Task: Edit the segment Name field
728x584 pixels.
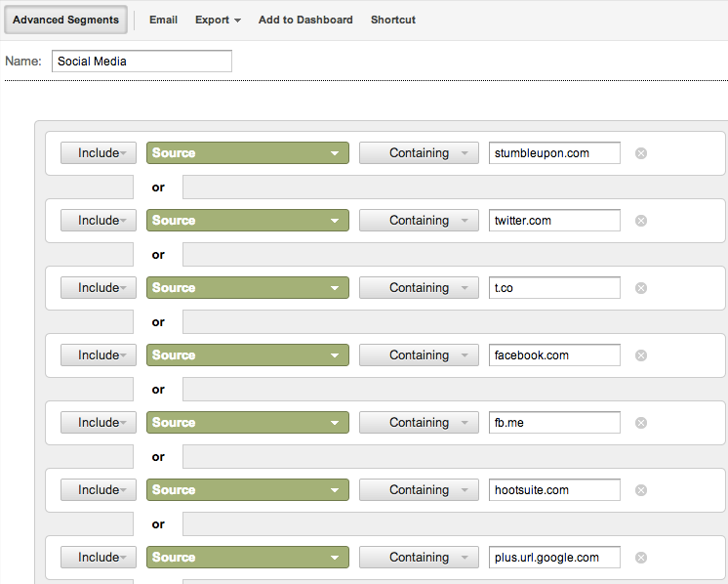Action: pos(142,62)
